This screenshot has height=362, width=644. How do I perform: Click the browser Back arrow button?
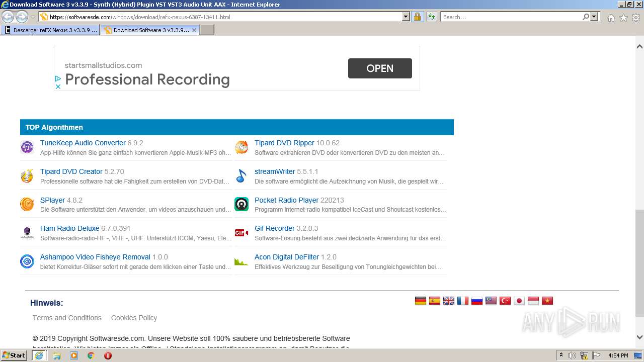[x=8, y=17]
